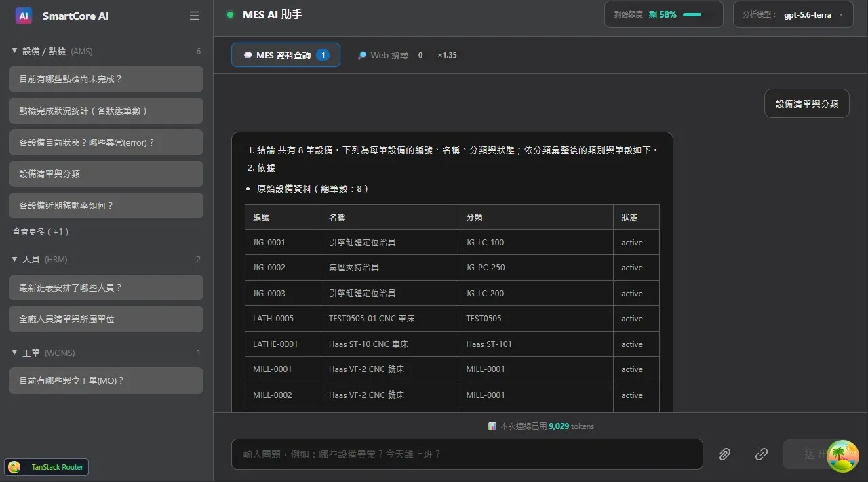Switch to MES 資料查詢 tab

286,55
